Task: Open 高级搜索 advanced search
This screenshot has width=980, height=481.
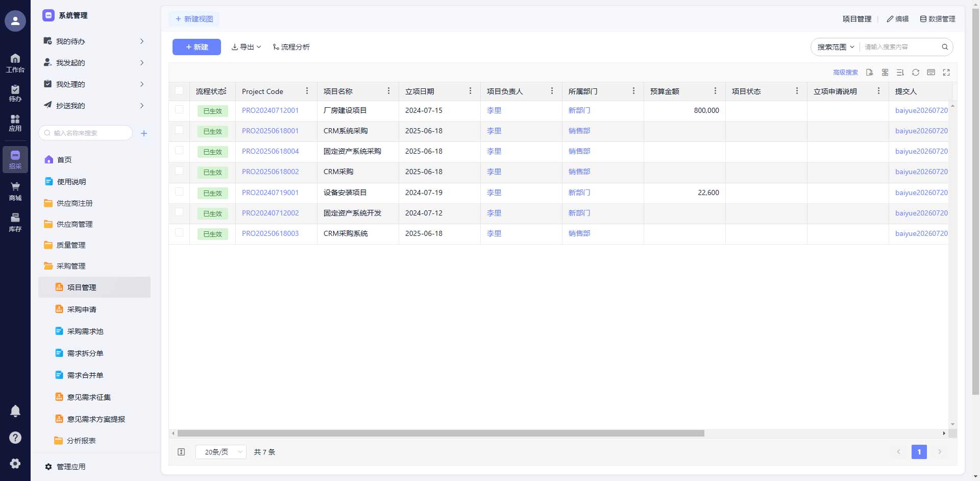Action: click(845, 73)
